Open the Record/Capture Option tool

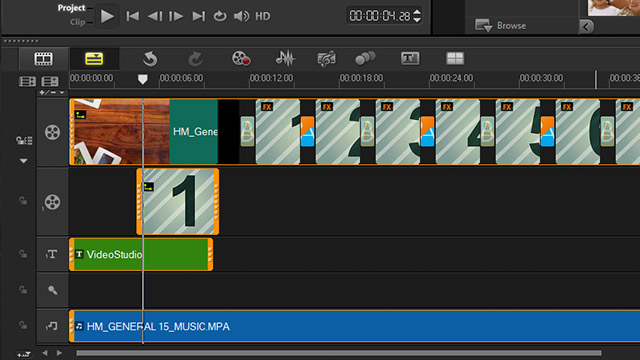(241, 59)
